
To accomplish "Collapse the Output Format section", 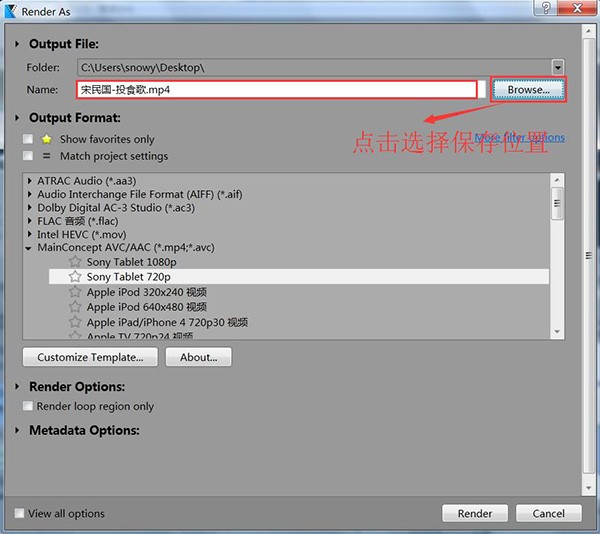I will tap(17, 118).
